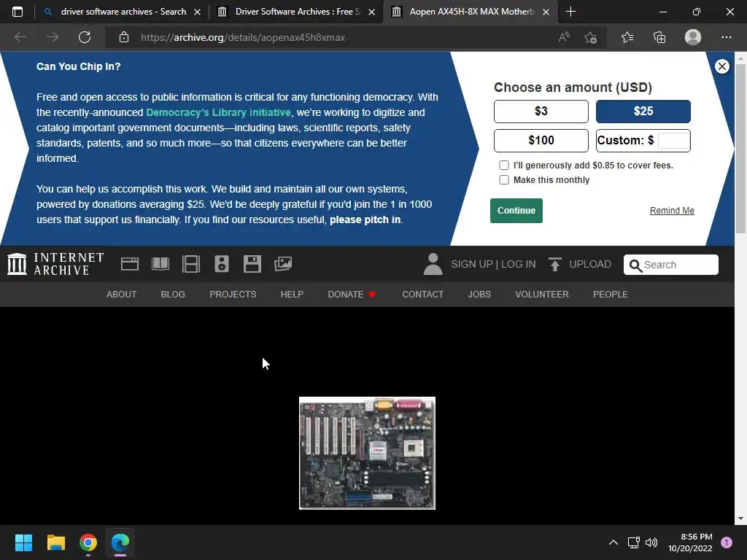Open the DONATE menu item
747x560 pixels.
352,295
